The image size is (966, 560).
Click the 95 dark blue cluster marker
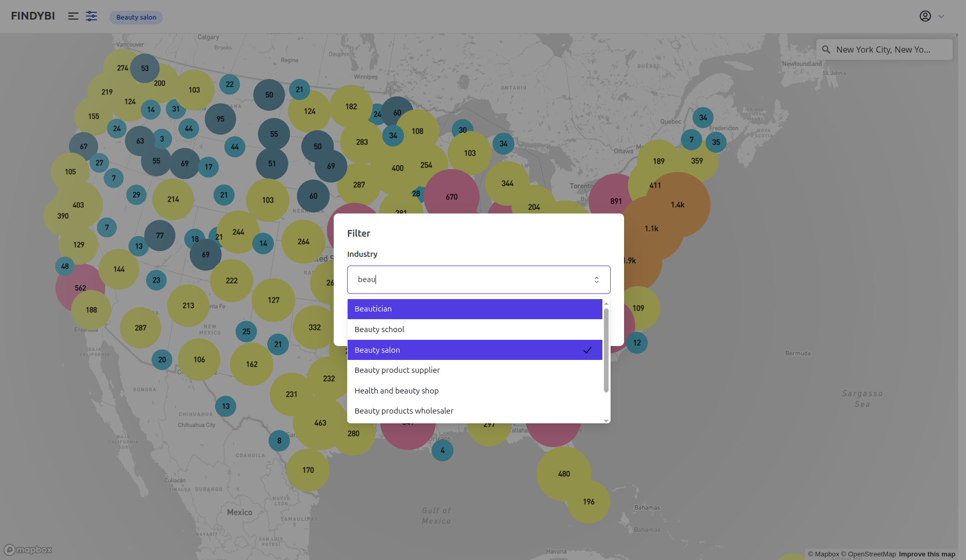pos(220,119)
